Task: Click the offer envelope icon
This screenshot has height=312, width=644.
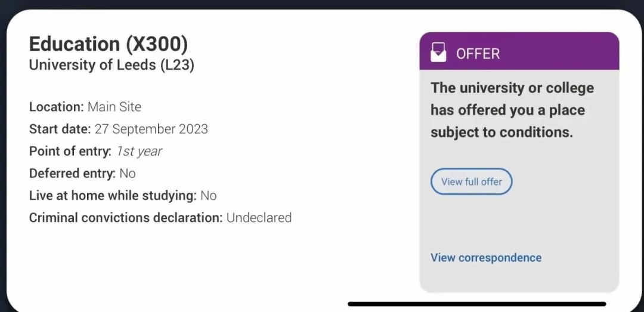Action: [x=438, y=54]
